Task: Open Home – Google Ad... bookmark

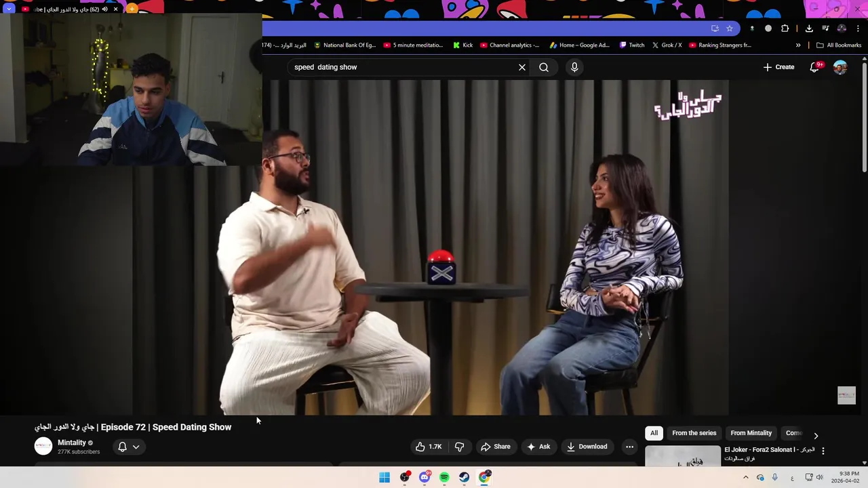Action: click(580, 45)
